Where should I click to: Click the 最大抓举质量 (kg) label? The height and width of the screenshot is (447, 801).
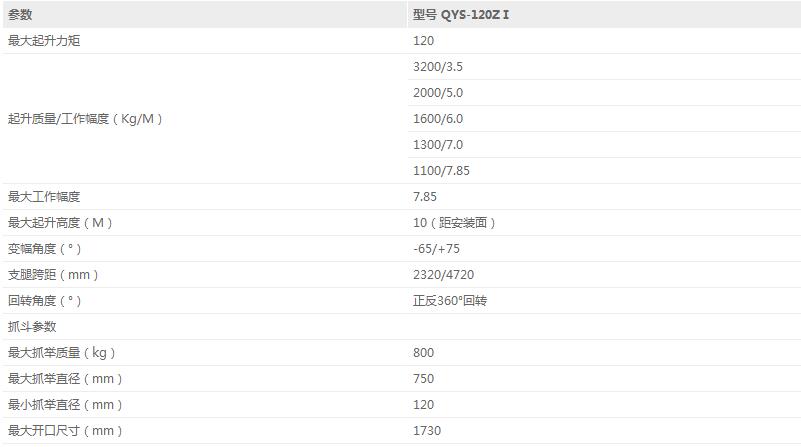pyautogui.click(x=62, y=353)
